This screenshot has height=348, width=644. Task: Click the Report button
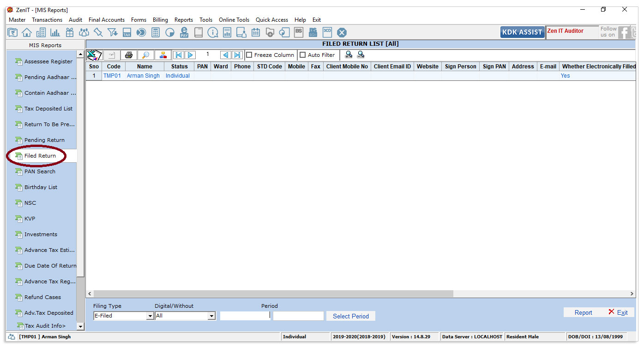point(583,312)
